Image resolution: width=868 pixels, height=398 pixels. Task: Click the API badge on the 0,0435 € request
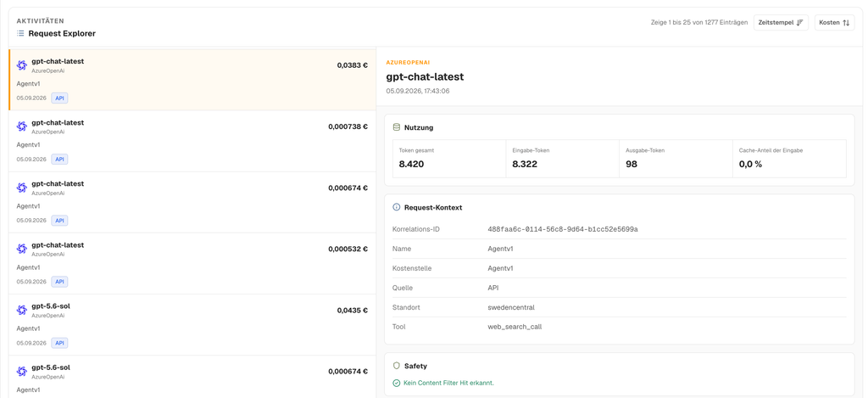(x=60, y=343)
